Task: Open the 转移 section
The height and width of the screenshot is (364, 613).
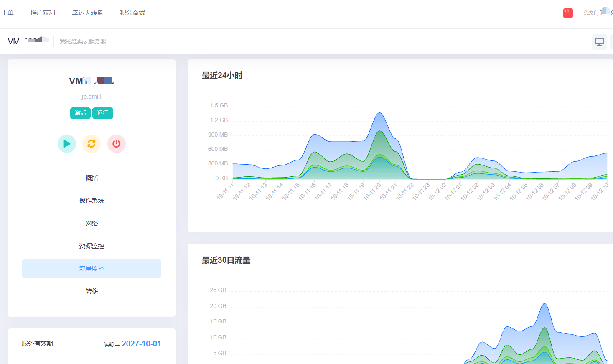Action: (x=92, y=291)
